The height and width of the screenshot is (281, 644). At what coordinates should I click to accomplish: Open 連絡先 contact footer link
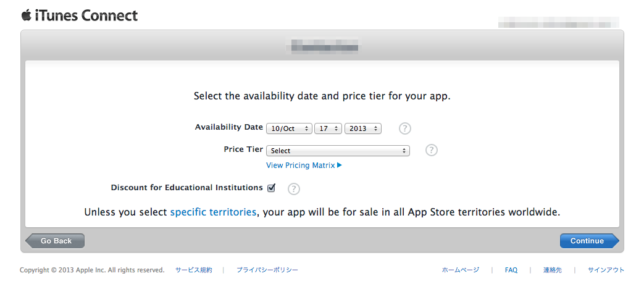pyautogui.click(x=553, y=270)
